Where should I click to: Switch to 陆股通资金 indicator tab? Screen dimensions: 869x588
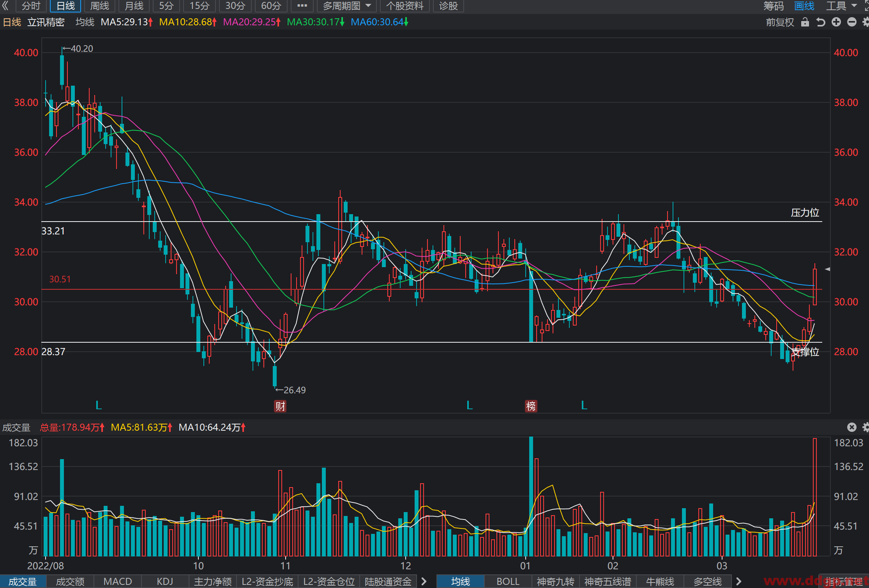[x=388, y=581]
